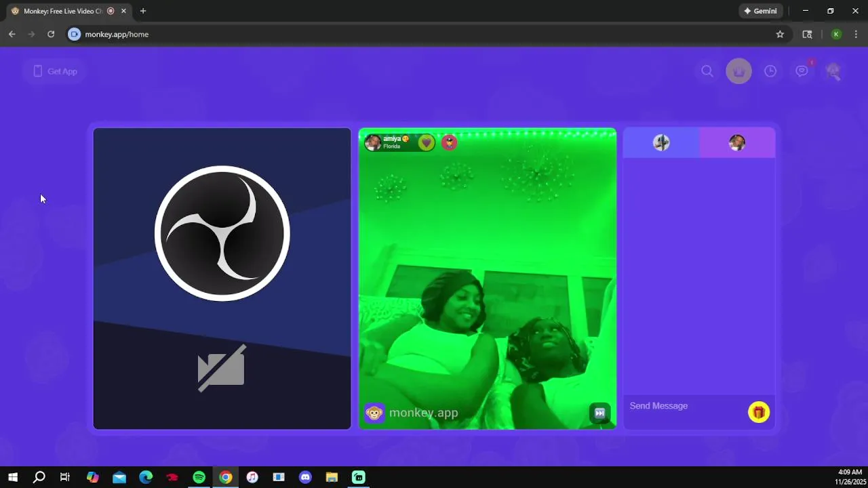Click the OBS logo in local video
868x488 pixels.
[222, 233]
